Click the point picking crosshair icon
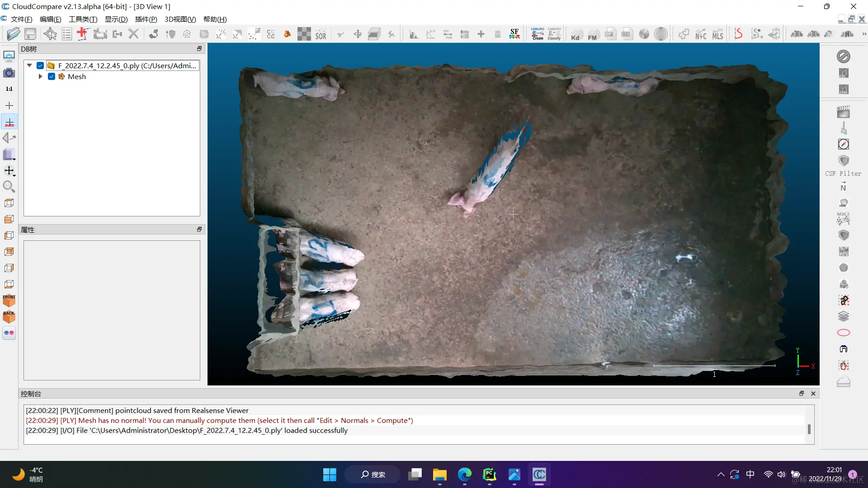 click(50, 34)
